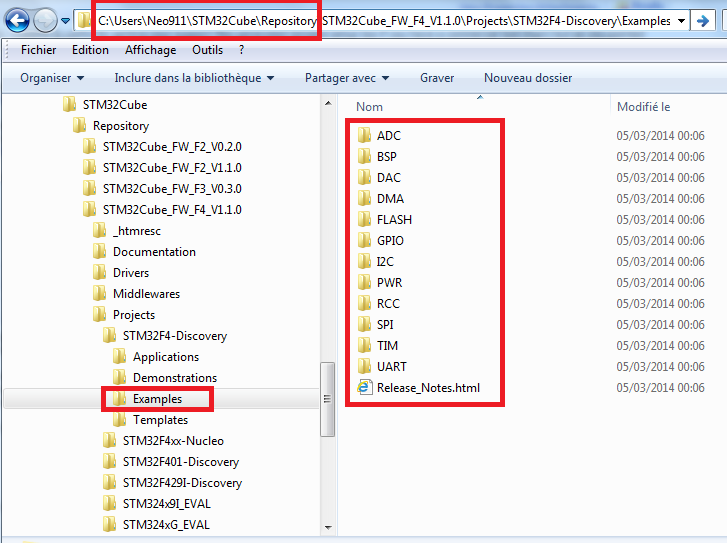Open the ? help menu

click(242, 50)
